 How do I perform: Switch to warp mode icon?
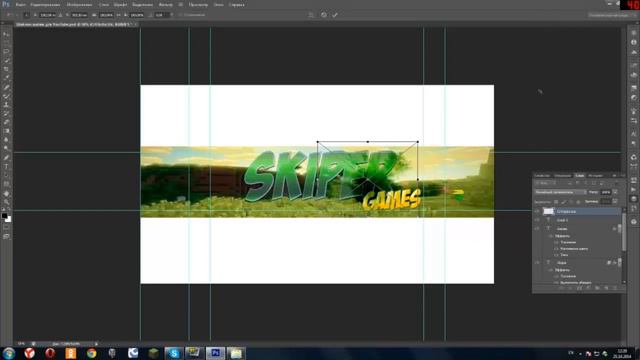[311, 15]
